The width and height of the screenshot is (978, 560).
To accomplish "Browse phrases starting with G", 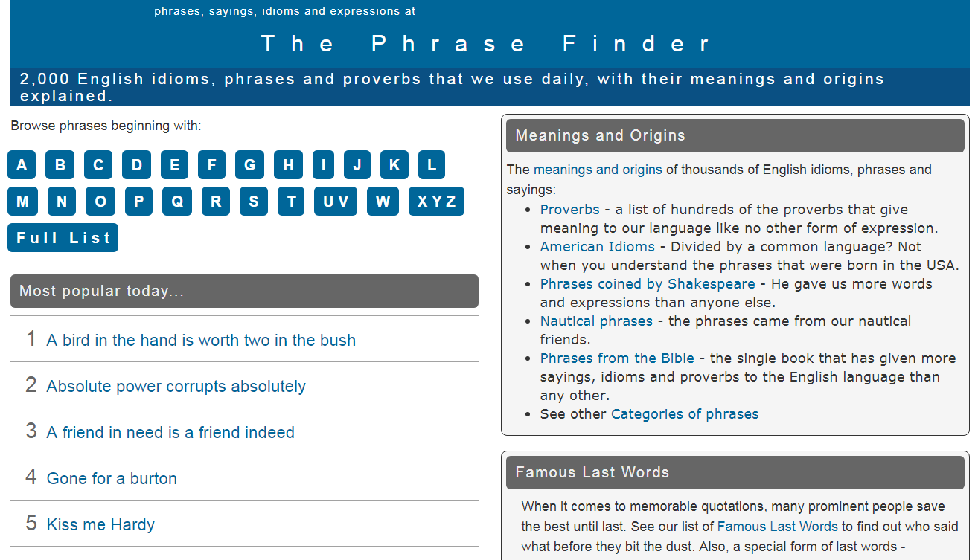I will pyautogui.click(x=249, y=164).
